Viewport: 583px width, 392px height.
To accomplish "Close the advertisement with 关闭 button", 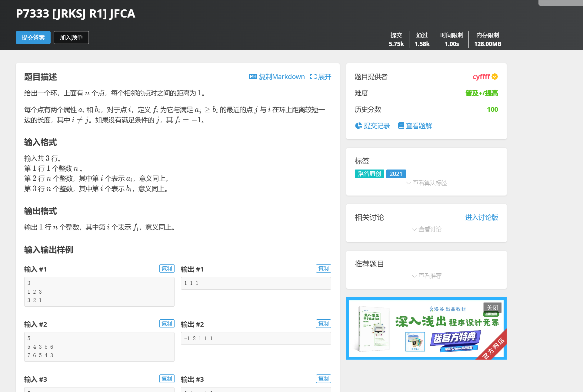I will tap(492, 308).
